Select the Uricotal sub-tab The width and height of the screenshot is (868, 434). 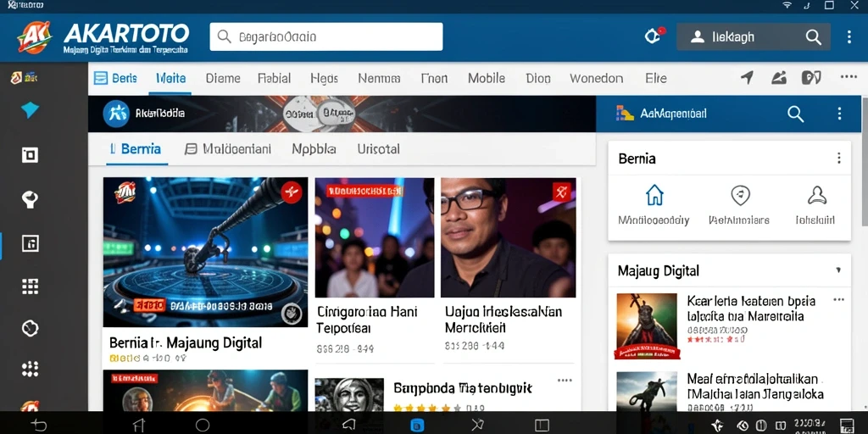379,149
